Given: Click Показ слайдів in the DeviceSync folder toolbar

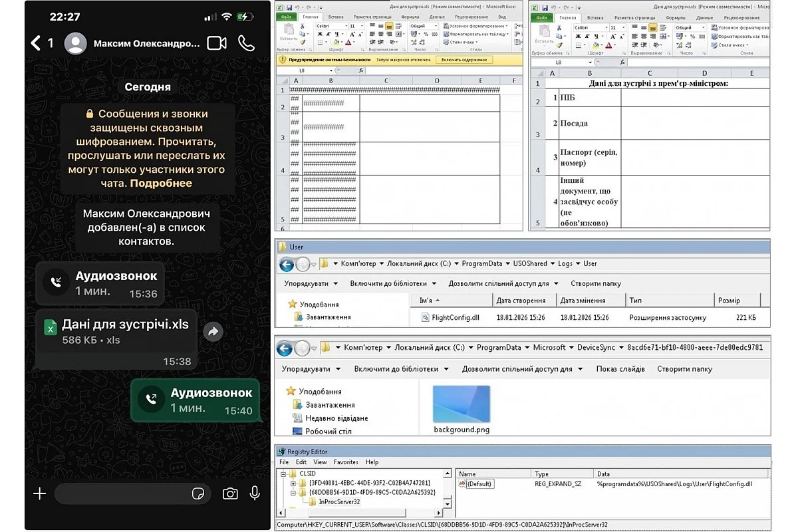Looking at the screenshot, I should [x=620, y=368].
